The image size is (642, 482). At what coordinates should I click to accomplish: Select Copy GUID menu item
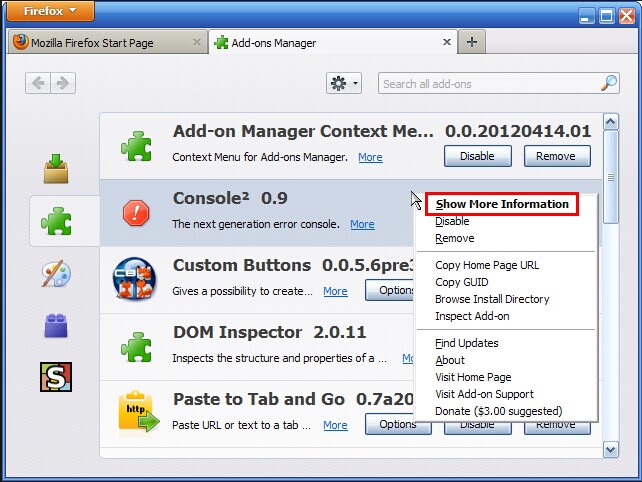coord(461,282)
